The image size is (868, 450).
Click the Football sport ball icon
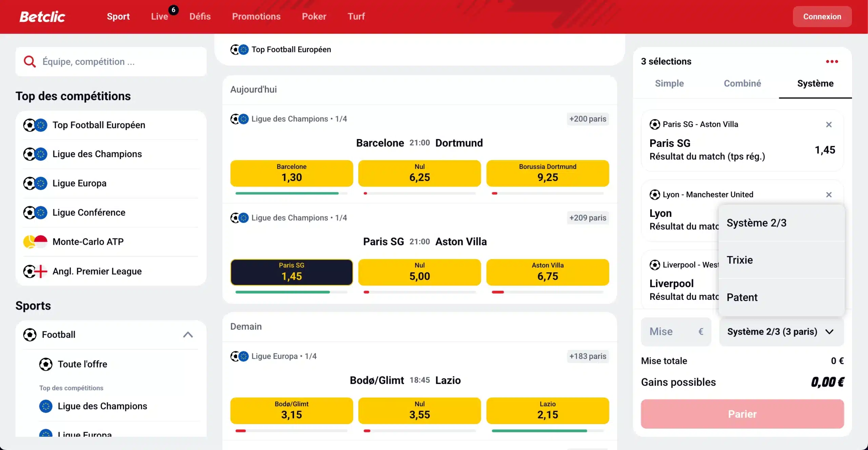coord(30,335)
